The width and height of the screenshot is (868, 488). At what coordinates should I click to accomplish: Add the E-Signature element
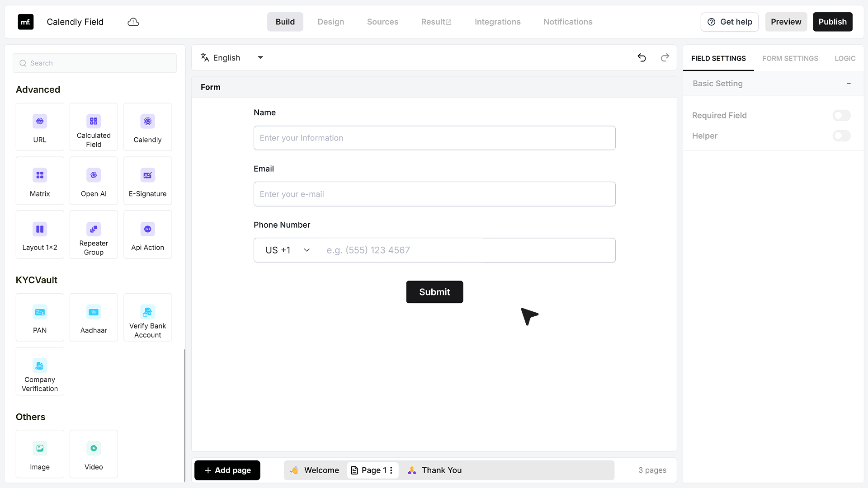pos(147,181)
